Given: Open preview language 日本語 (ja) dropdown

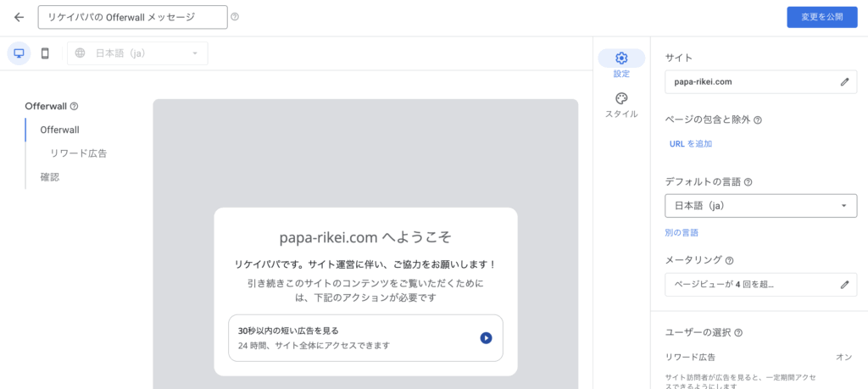Looking at the screenshot, I should click(x=138, y=53).
